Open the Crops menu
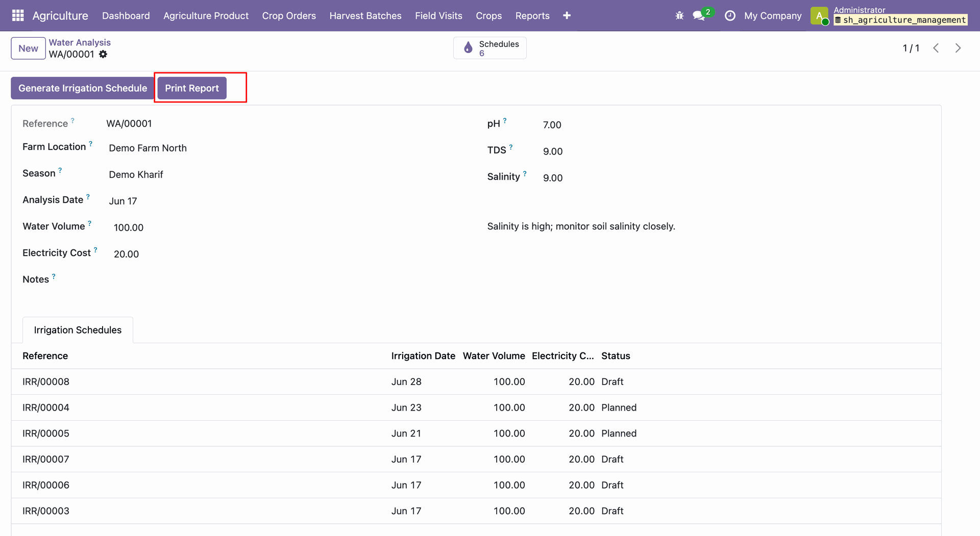This screenshot has width=980, height=536. click(x=489, y=16)
